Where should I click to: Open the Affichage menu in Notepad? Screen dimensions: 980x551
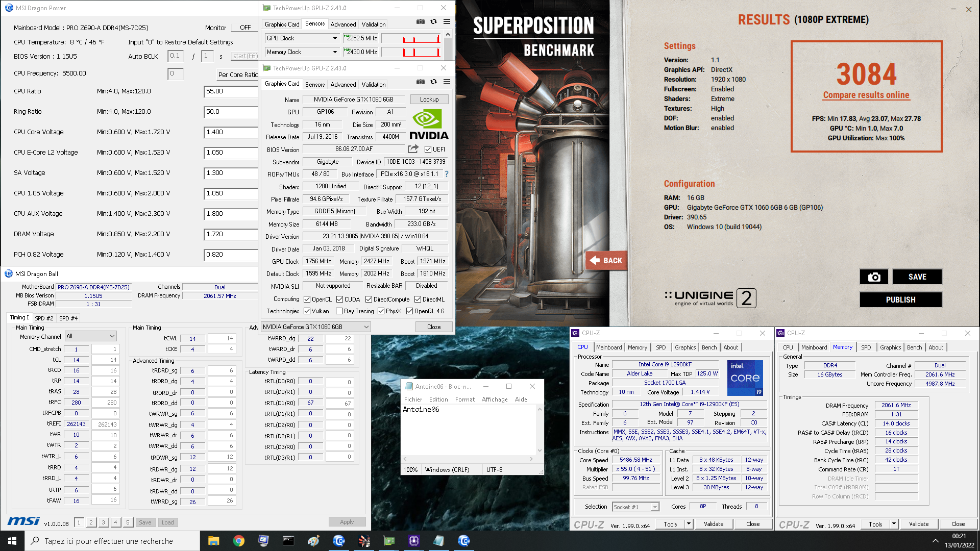[495, 399]
